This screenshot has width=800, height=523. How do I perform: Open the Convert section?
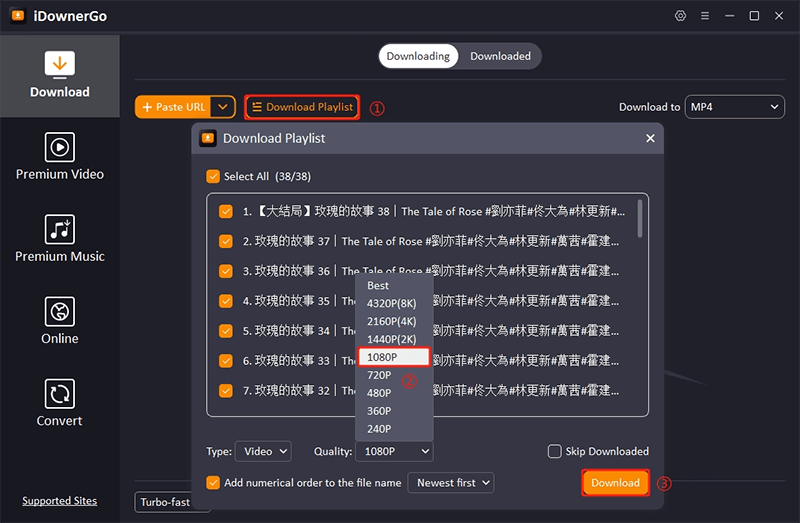[x=60, y=404]
